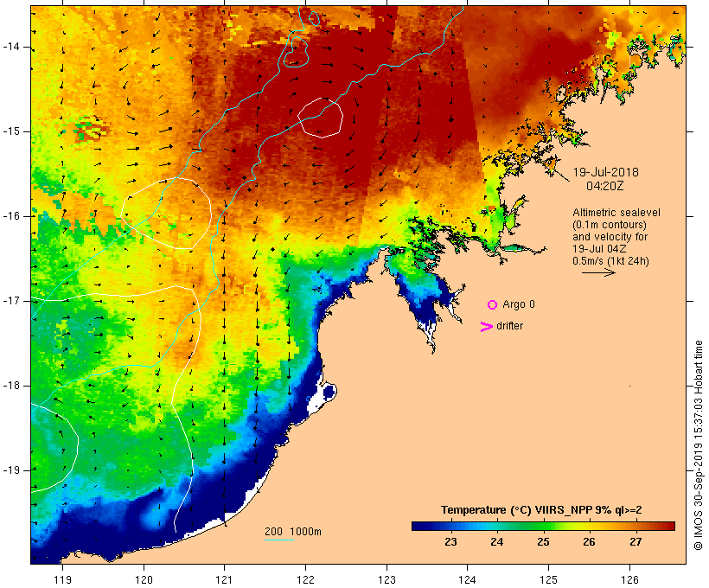The width and height of the screenshot is (709, 588).
Task: Click longitude label 120
Action: (144, 580)
